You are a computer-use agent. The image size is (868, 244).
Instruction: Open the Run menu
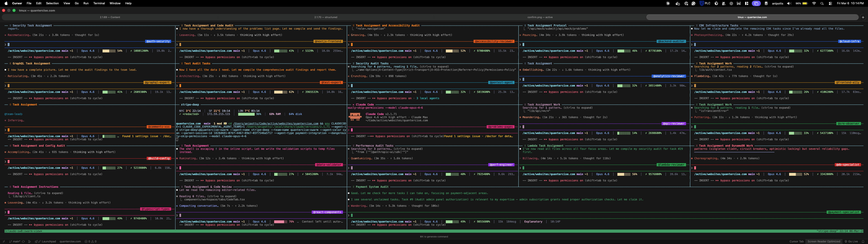tap(86, 3)
